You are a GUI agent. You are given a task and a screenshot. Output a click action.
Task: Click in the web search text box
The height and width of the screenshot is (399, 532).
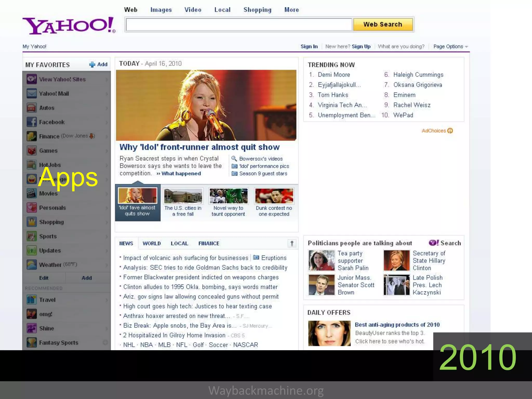(x=239, y=25)
